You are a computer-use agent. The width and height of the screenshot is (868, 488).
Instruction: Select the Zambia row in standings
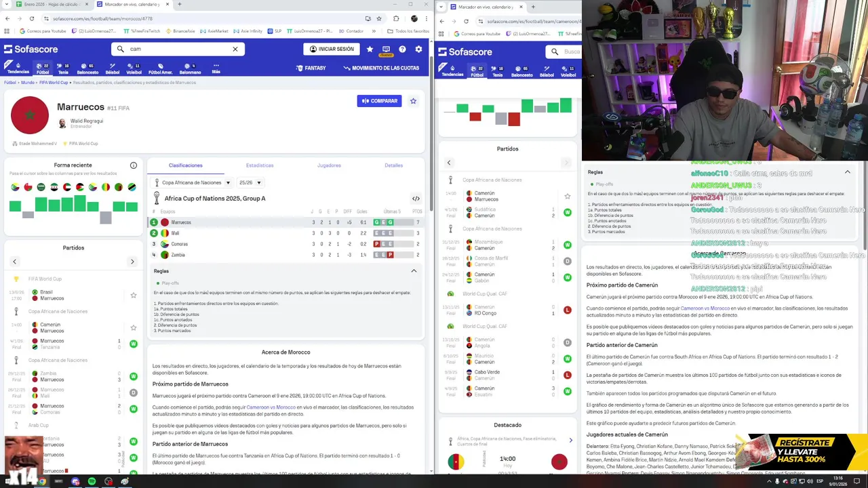tap(285, 255)
